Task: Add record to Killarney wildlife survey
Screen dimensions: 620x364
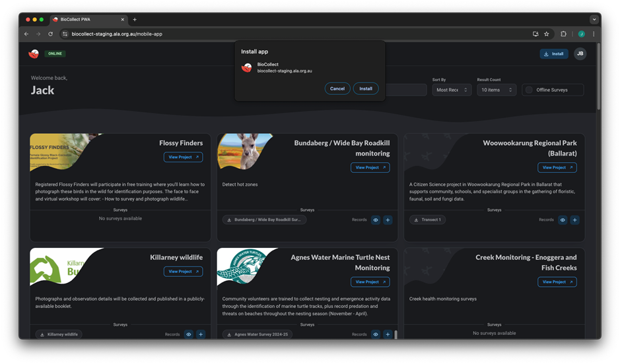Action: pos(201,334)
